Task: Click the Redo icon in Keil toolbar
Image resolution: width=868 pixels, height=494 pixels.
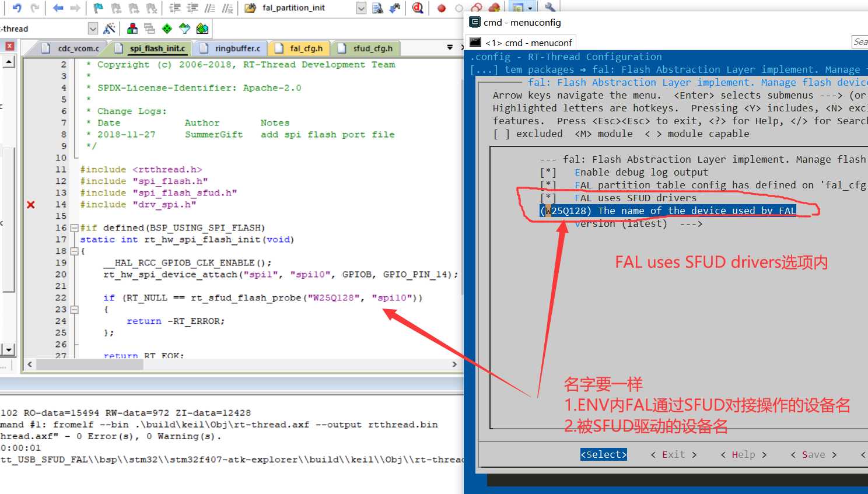Action: (35, 8)
